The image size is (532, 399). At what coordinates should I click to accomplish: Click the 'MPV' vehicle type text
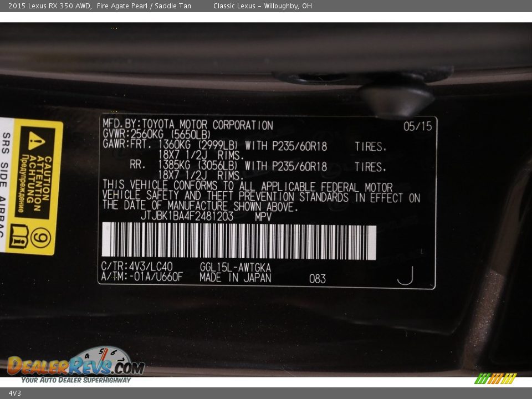[263, 217]
